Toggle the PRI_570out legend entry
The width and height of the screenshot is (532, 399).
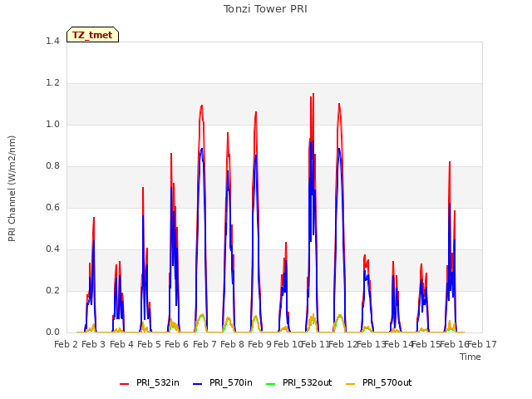click(379, 382)
